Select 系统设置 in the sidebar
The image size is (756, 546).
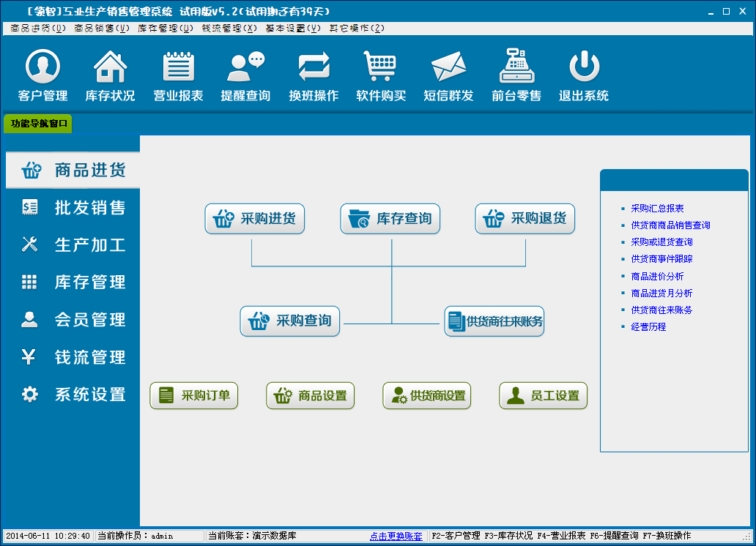(72, 394)
